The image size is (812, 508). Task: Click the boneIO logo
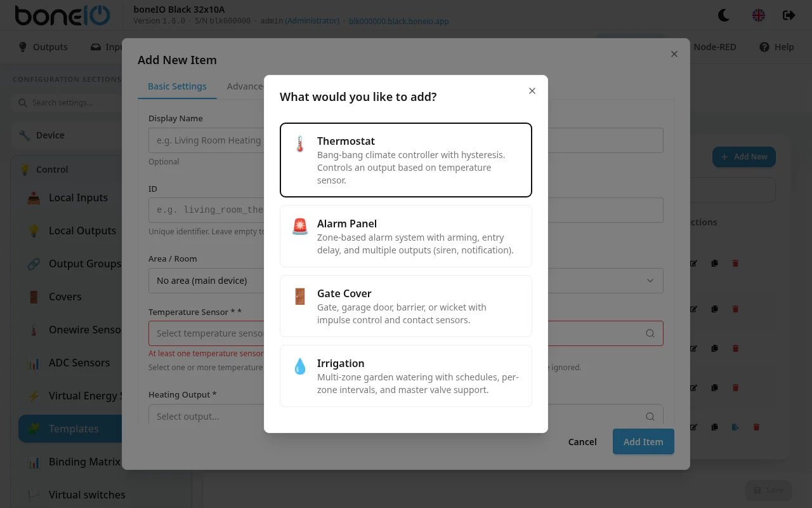pyautogui.click(x=62, y=15)
